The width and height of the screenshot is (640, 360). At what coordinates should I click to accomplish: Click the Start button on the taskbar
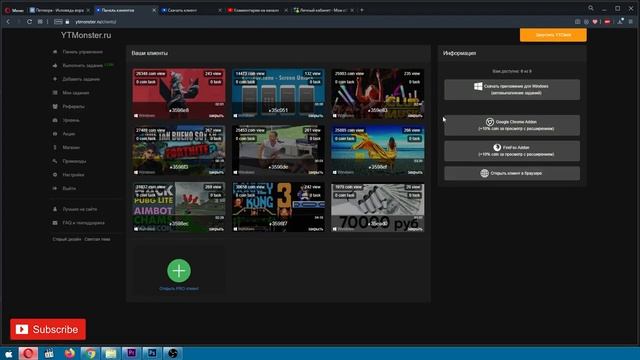coord(9,353)
